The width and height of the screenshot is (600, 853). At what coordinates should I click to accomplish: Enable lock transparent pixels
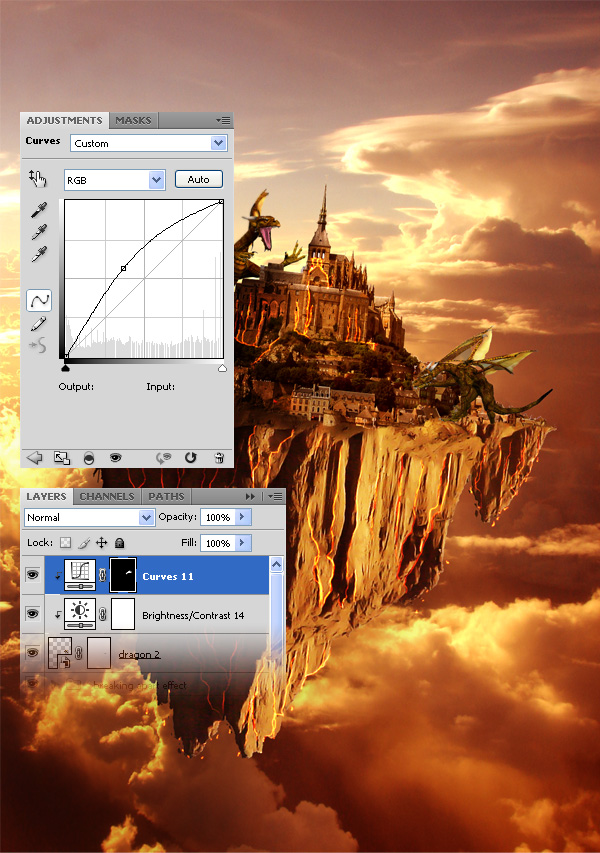tap(65, 542)
